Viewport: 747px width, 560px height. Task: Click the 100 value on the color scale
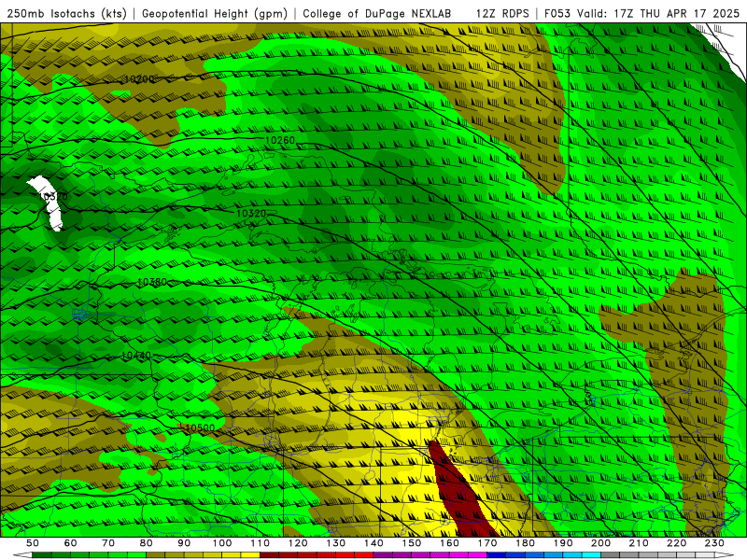pyautogui.click(x=222, y=543)
